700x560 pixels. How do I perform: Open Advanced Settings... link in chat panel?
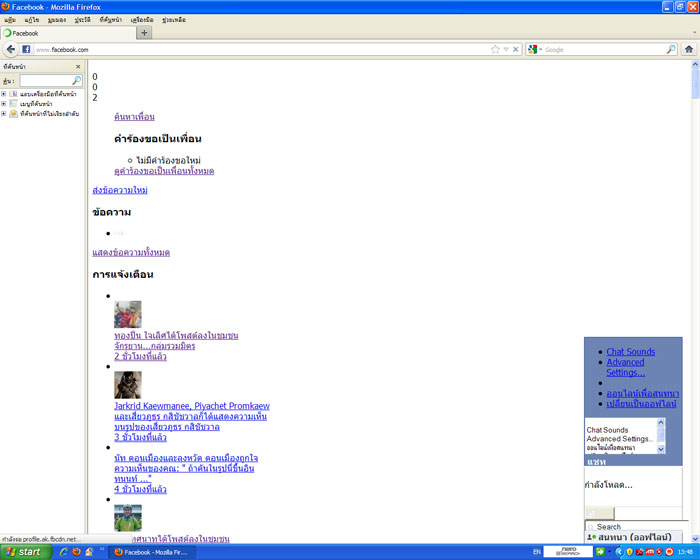pos(625,368)
